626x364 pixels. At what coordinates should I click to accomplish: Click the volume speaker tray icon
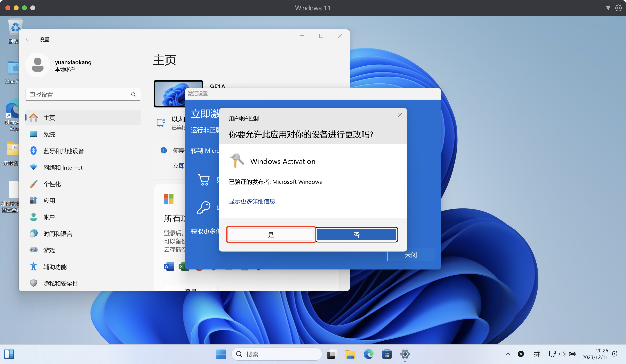(562, 354)
